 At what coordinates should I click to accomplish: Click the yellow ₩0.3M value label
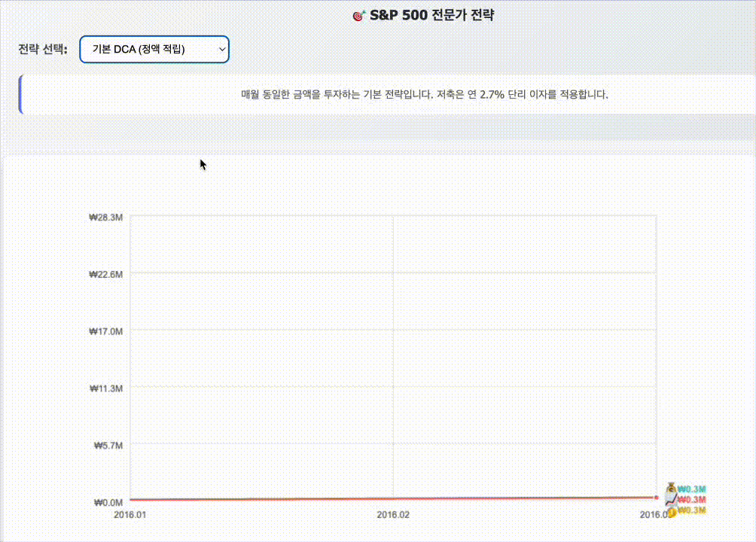(x=691, y=510)
